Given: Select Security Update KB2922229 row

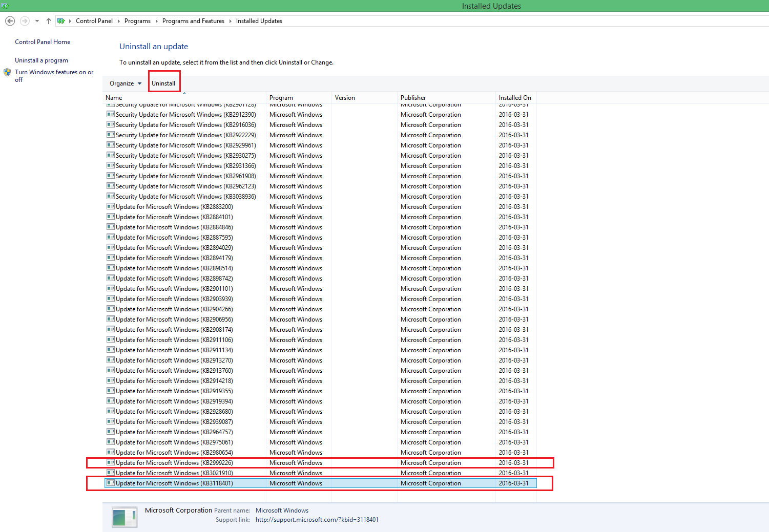Looking at the screenshot, I should point(321,135).
